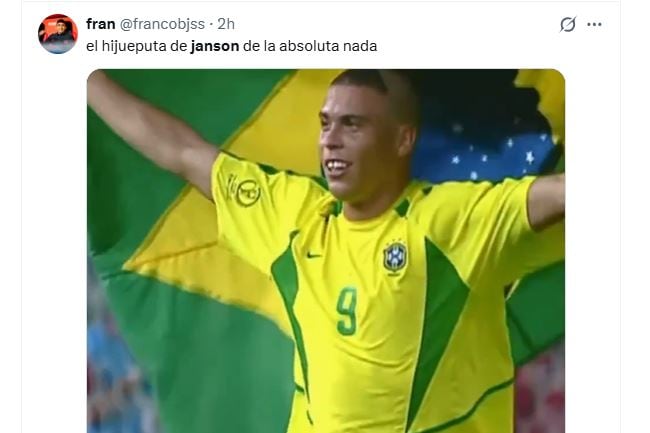
Task: Click the CBF crest badge on the shirt
Action: pos(395,257)
